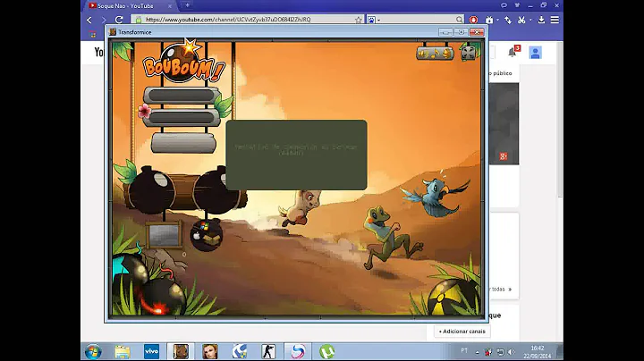Toggle the music note sound option in game
Viewport: 644px width, 361px height.
point(436,54)
